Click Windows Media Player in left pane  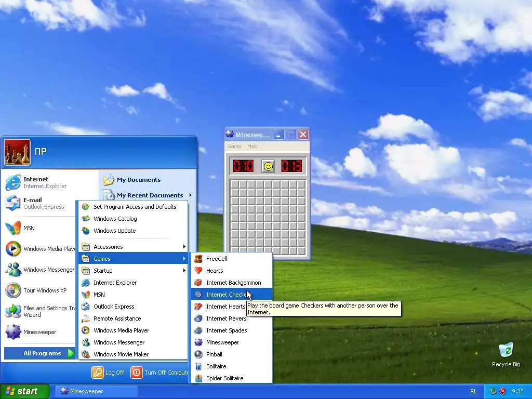pyautogui.click(x=40, y=249)
